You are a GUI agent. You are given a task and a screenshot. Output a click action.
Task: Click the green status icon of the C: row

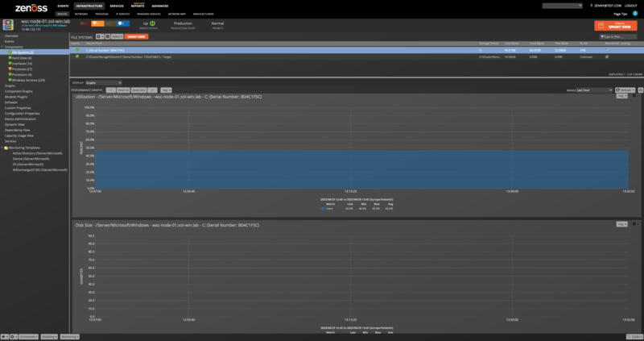(76, 50)
